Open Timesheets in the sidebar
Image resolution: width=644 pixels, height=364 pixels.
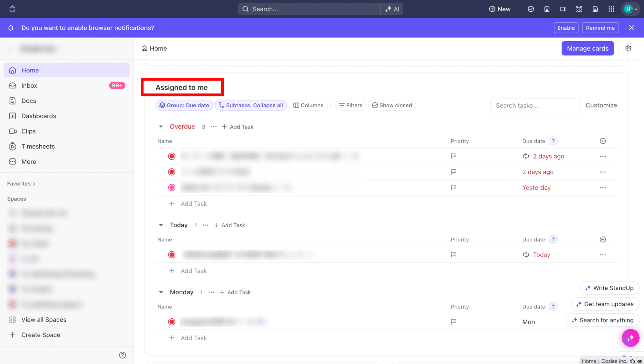coord(67,146)
